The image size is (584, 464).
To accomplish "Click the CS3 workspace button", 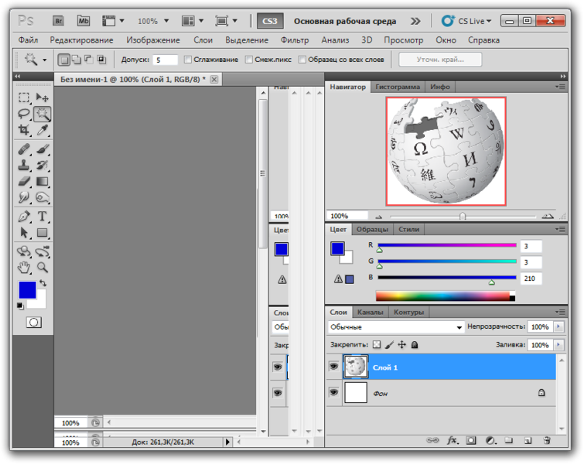I will click(x=270, y=21).
